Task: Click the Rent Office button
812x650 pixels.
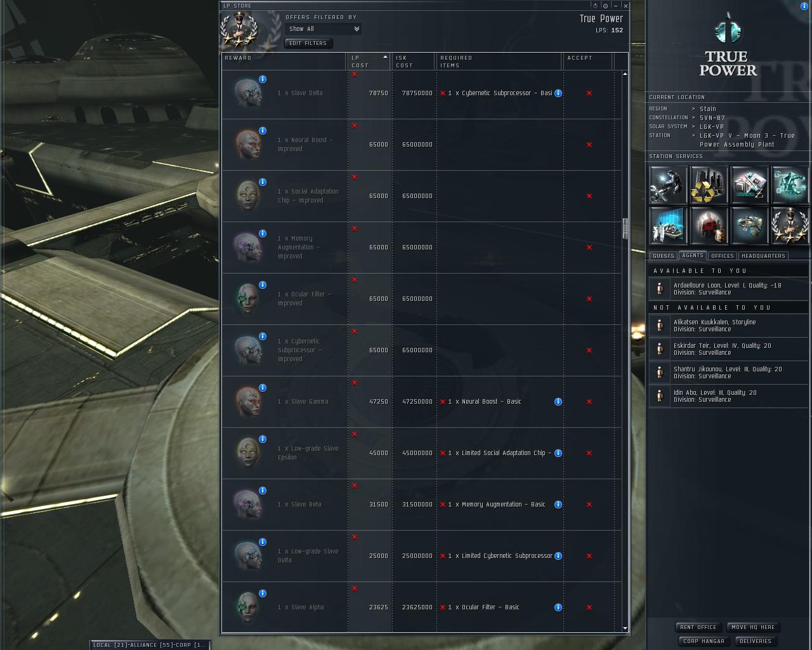Action: point(698,627)
